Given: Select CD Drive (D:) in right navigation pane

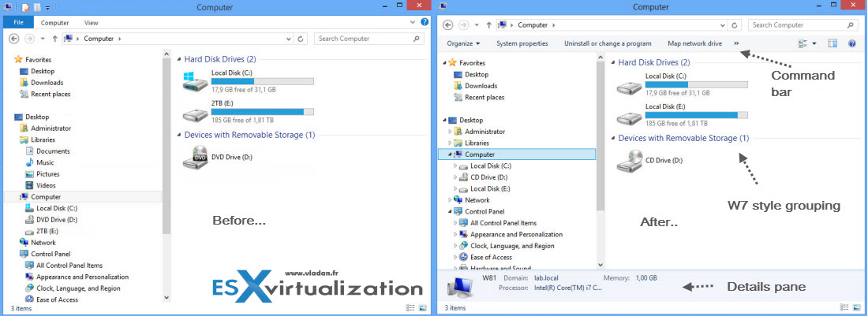Looking at the screenshot, I should point(483,177).
